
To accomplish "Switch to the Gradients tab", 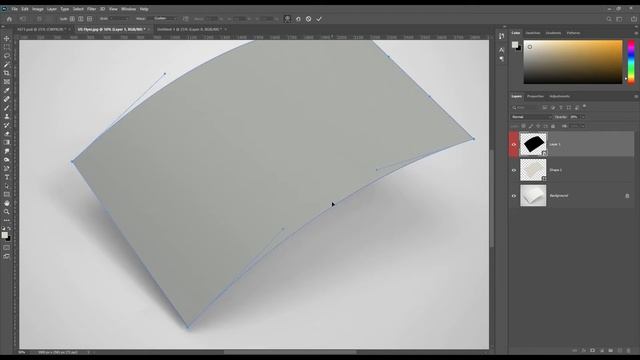I will [553, 33].
